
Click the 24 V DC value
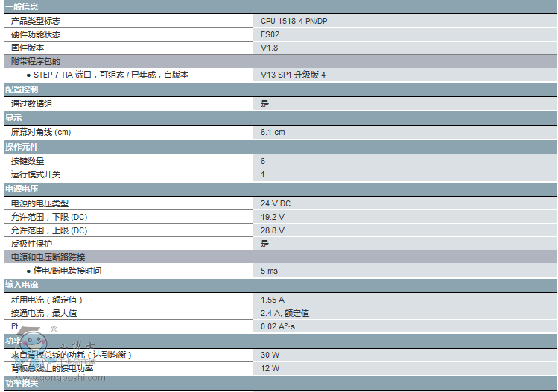276,203
